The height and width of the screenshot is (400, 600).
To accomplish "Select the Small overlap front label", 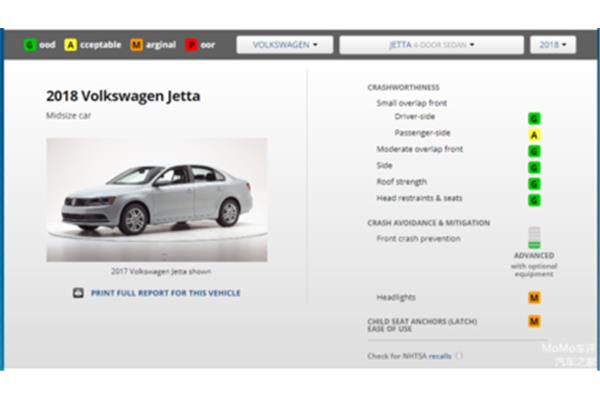I will coord(412,103).
